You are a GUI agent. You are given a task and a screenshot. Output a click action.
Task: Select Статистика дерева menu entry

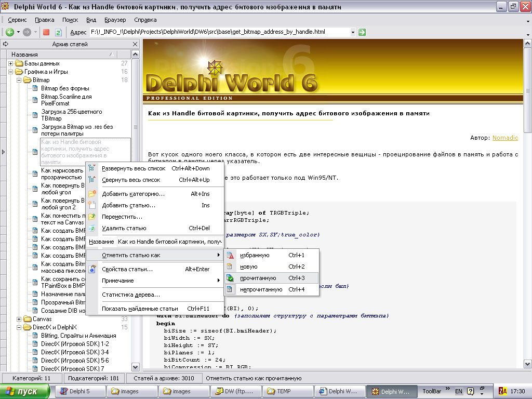click(x=131, y=295)
